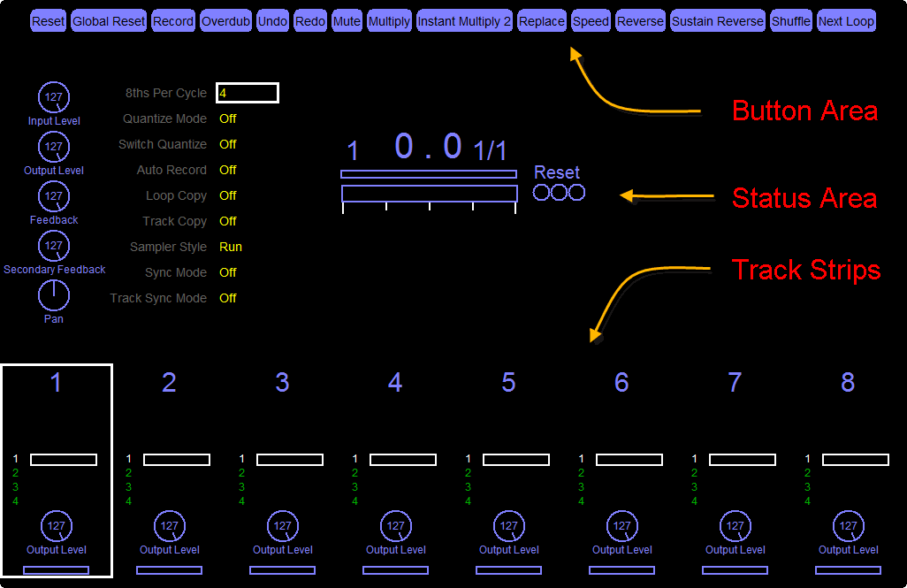
Task: Toggle the Overdub button
Action: [225, 21]
